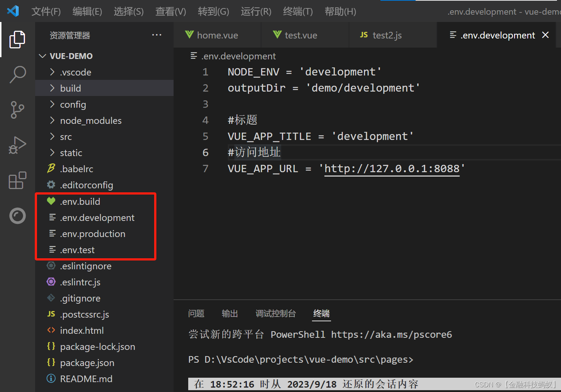
Task: Open the Source Control view
Action: 17,110
